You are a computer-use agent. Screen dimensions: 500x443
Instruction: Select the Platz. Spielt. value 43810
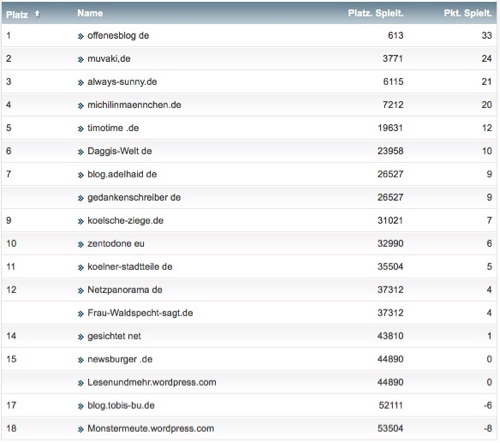[x=390, y=336]
